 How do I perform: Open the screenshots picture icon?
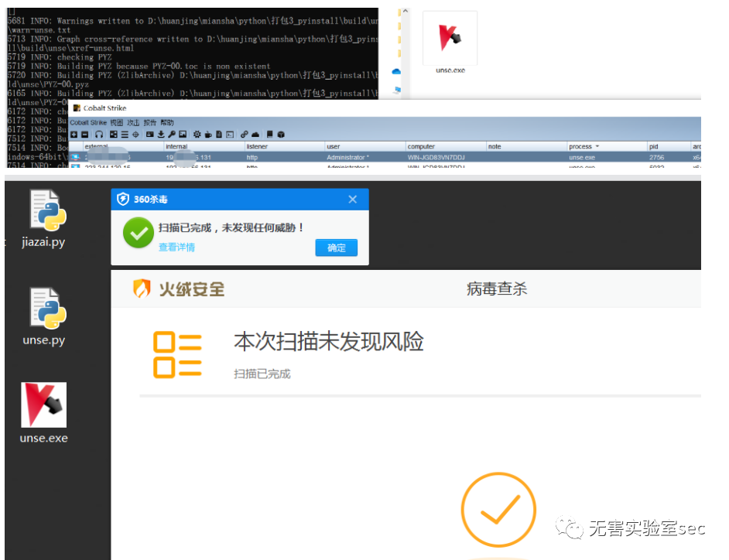pyautogui.click(x=183, y=135)
